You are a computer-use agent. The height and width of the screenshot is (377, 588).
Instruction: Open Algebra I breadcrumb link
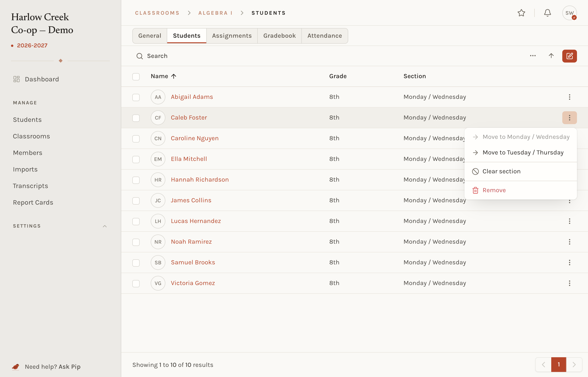[x=215, y=13]
